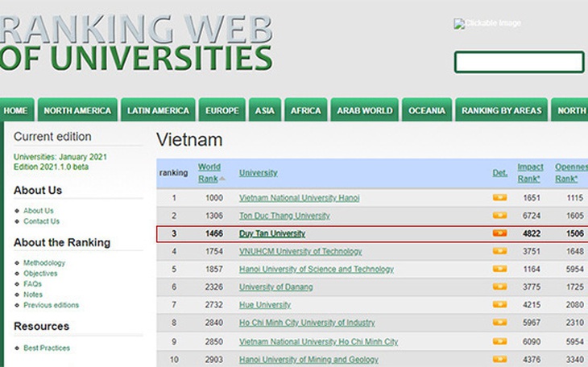Open Hue University link
This screenshot has width=588, height=367.
coord(265,305)
